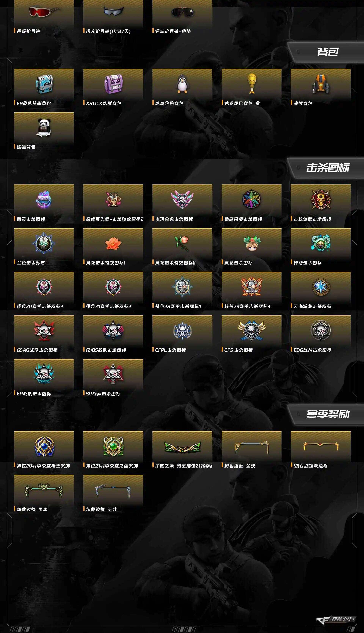This screenshot has height=633, width=364.
Task: Select the 律动击杀图标 teal bear icon
Action: pyautogui.click(x=321, y=243)
